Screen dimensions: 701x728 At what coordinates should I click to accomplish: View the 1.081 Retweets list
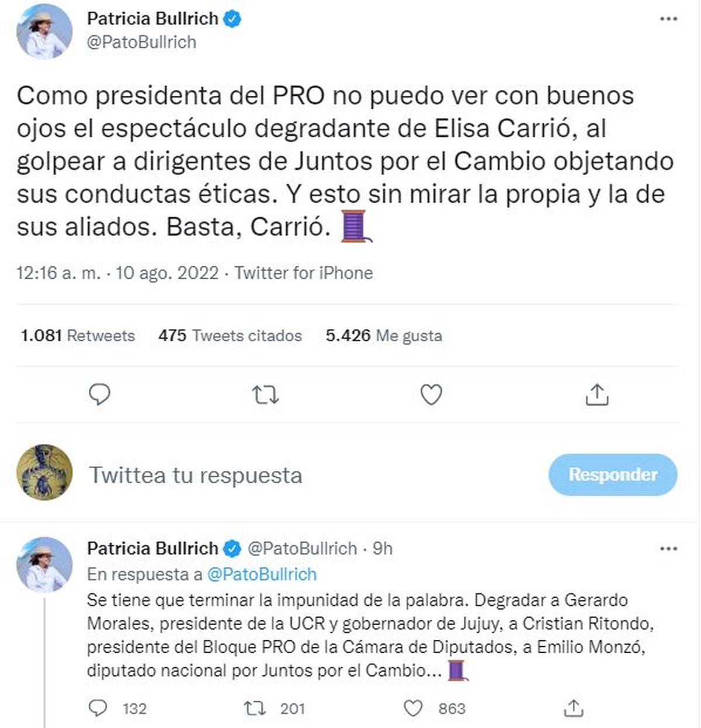pyautogui.click(x=78, y=336)
